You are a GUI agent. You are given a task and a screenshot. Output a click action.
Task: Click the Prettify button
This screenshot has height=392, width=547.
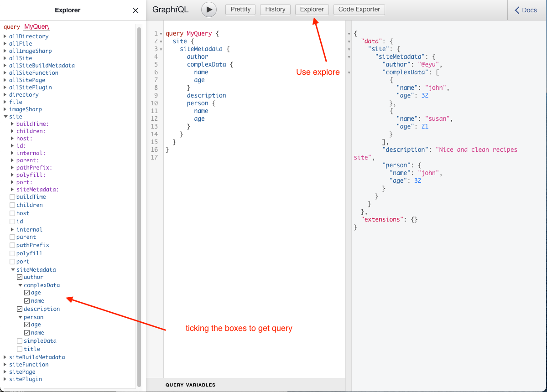[240, 10]
